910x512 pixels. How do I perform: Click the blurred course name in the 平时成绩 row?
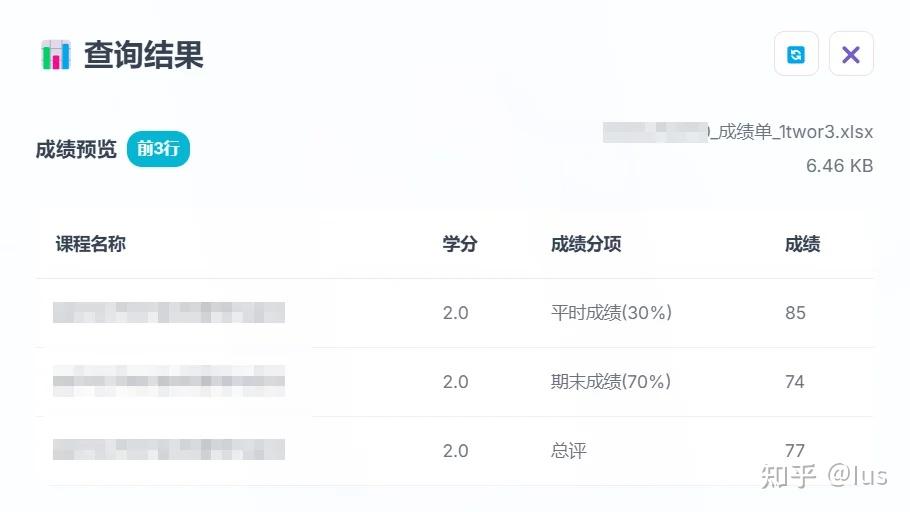coord(169,313)
